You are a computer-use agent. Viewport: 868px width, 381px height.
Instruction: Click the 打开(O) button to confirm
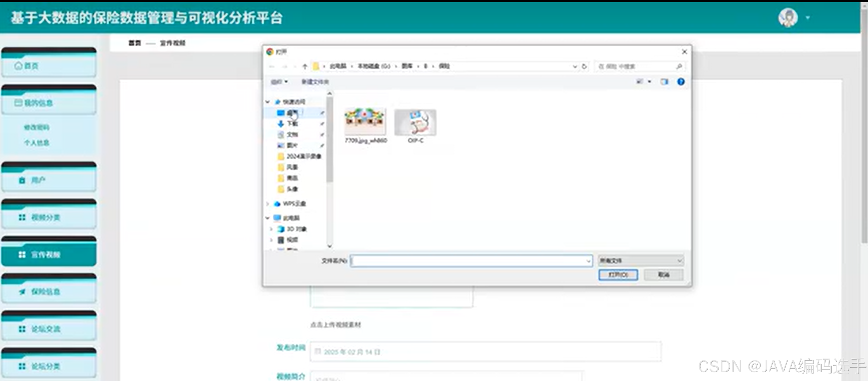[x=618, y=275]
